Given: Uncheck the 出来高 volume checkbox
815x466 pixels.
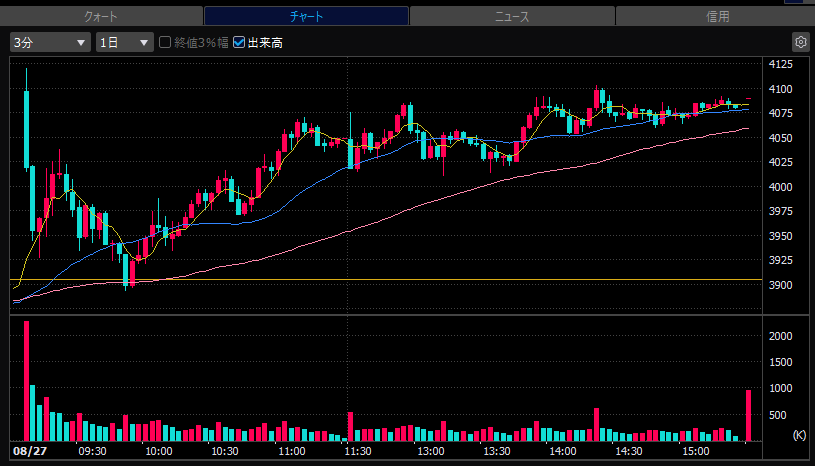Looking at the screenshot, I should pyautogui.click(x=239, y=42).
